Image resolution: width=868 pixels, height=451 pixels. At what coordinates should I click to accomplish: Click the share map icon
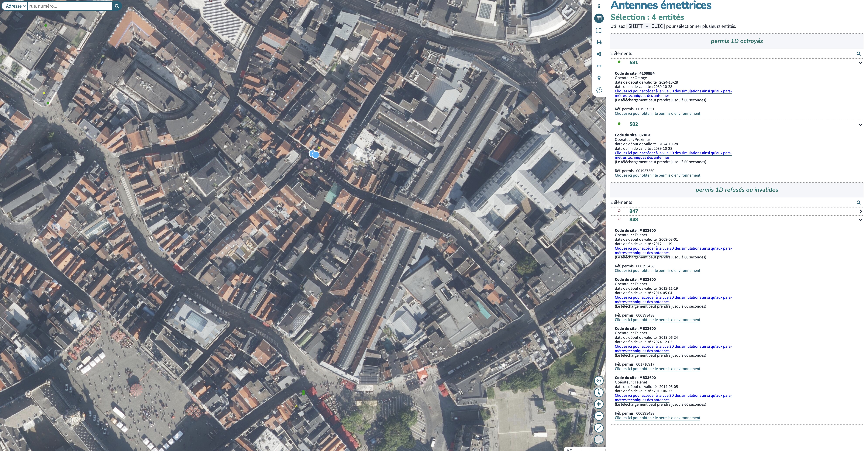click(599, 54)
